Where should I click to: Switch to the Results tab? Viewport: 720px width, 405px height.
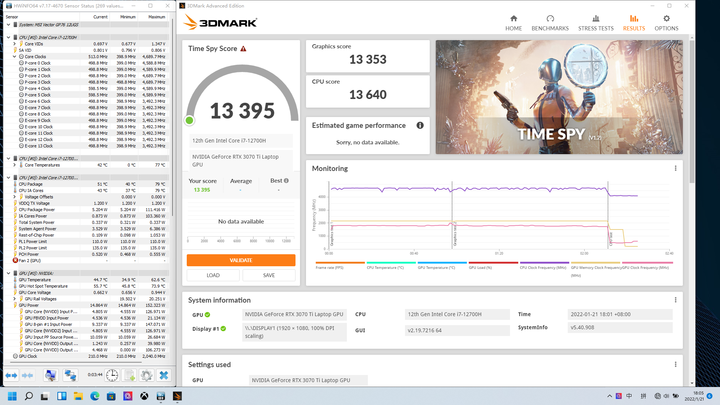[x=634, y=22]
